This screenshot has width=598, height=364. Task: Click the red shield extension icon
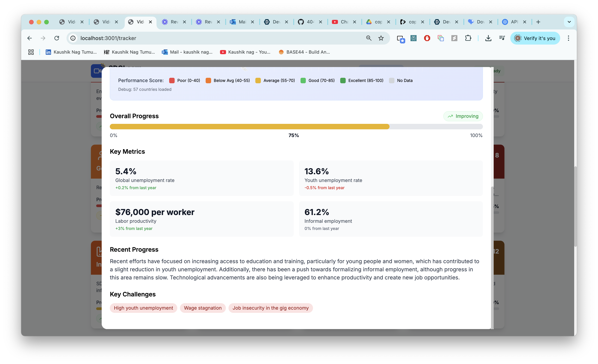tap(427, 38)
